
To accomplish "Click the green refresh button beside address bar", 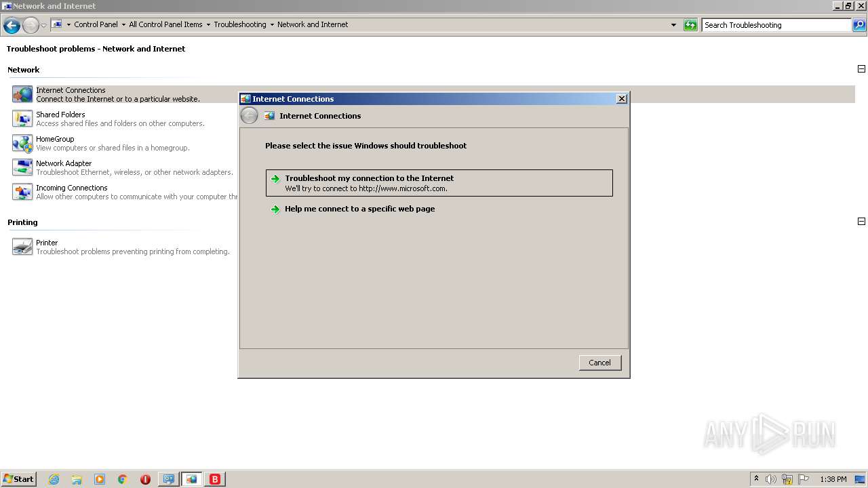I will coord(690,25).
